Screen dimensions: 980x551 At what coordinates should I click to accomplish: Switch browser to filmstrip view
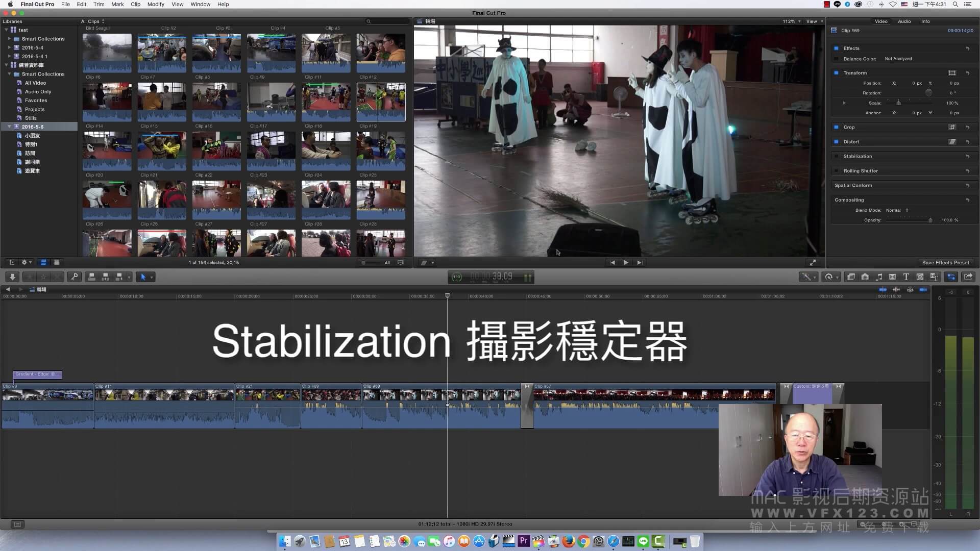(43, 262)
